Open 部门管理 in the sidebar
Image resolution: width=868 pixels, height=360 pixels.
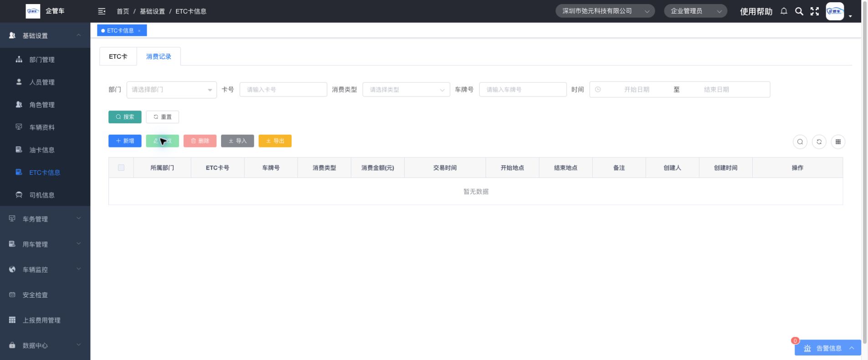[45, 60]
